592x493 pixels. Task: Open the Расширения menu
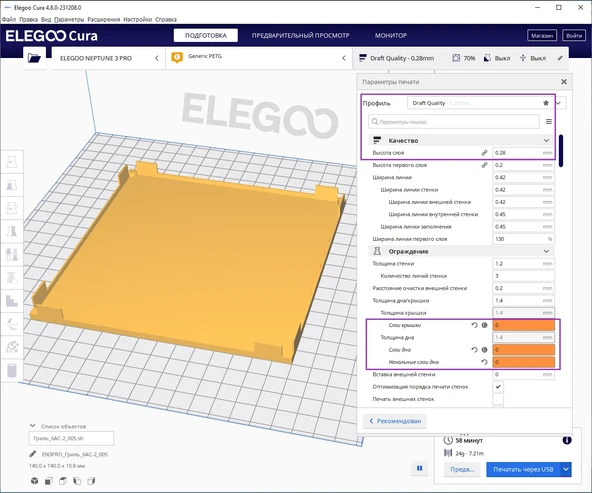tap(103, 19)
